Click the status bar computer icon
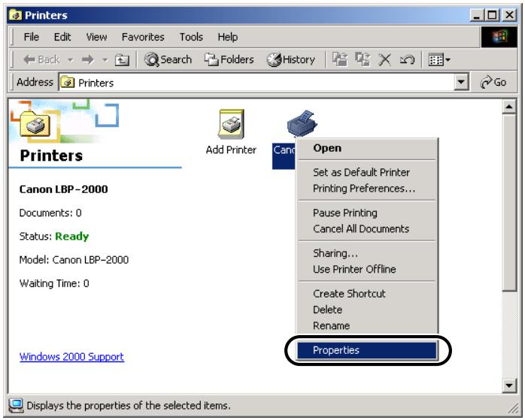Viewport: 525px width, 420px height. [16, 405]
